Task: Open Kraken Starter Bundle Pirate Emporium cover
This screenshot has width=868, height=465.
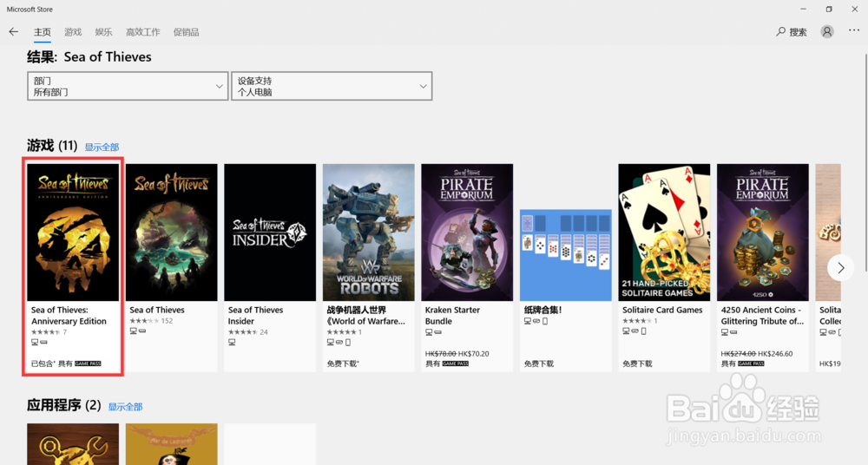Action: pyautogui.click(x=467, y=232)
